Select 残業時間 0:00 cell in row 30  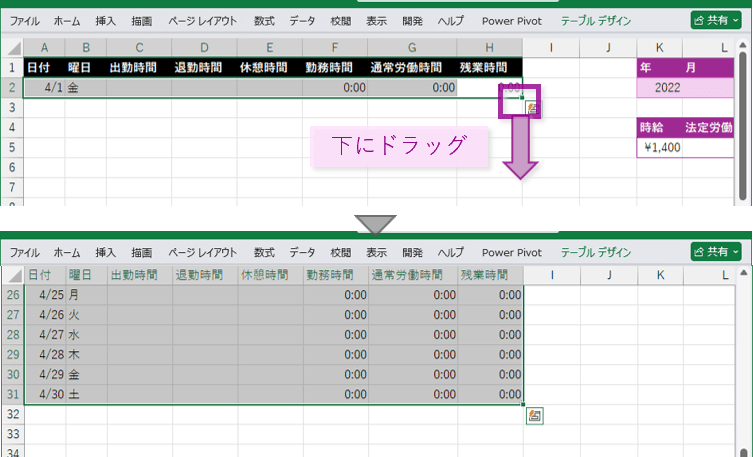490,374
